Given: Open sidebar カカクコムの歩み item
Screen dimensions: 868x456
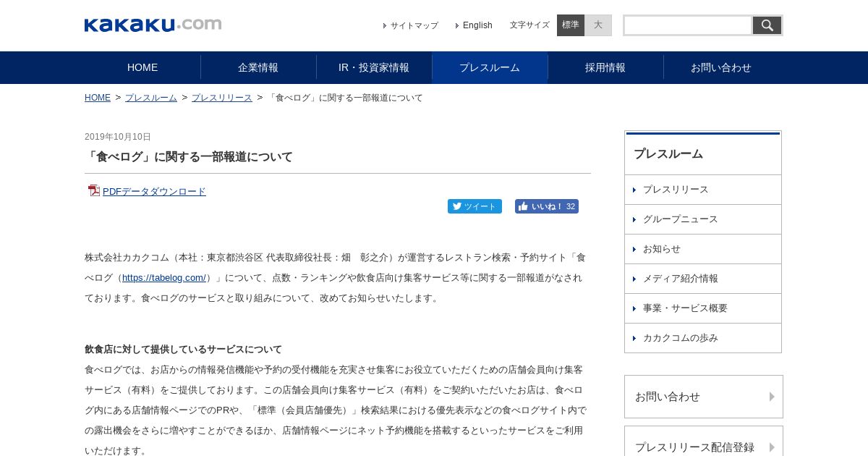Looking at the screenshot, I should (x=703, y=338).
